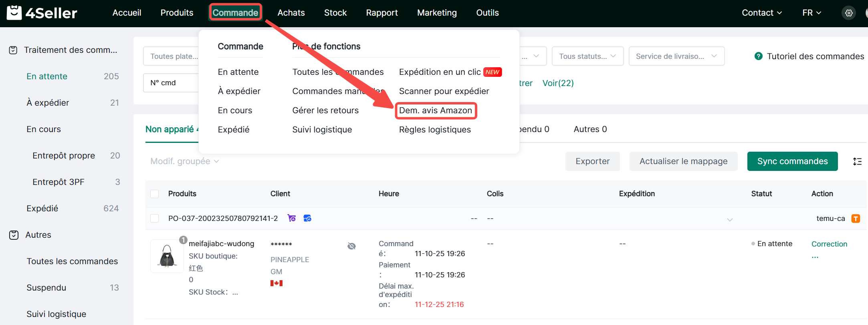
Task: Click the Traitement des commandes sidebar icon
Action: [13, 50]
